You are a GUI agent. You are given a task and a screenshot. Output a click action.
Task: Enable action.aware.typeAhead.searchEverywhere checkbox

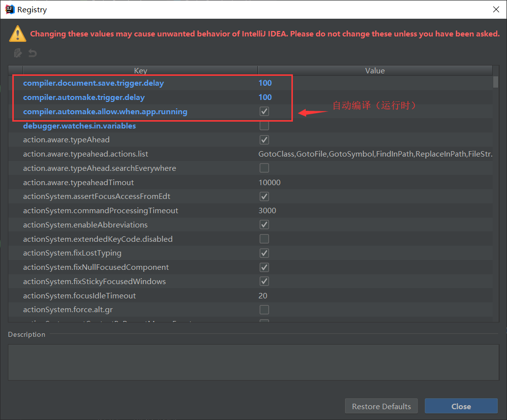264,168
